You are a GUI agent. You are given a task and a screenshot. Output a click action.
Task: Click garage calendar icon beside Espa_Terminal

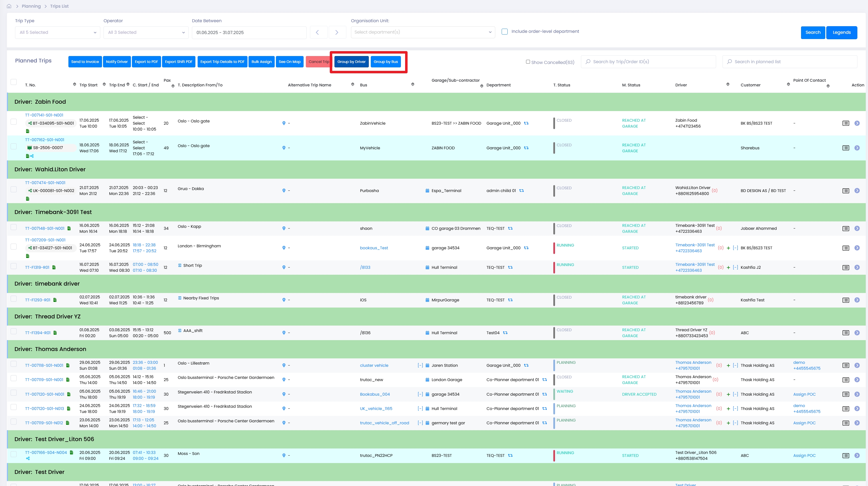pyautogui.click(x=427, y=191)
